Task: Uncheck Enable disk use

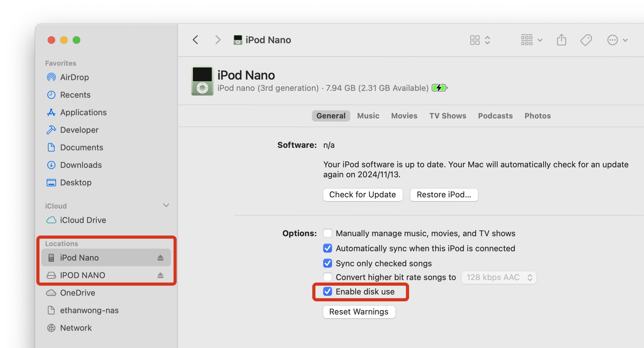Action: [x=328, y=291]
